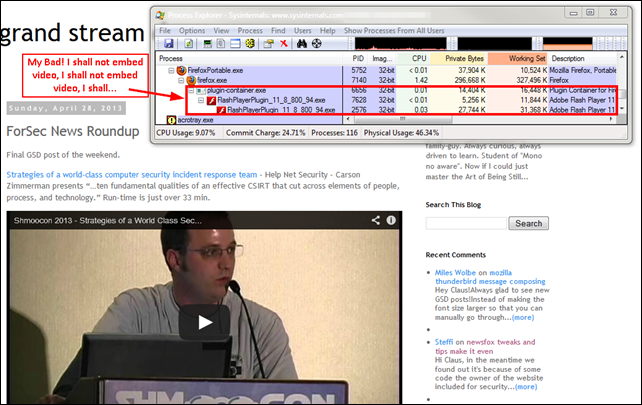Click the Process Explorer title bar icon
The height and width of the screenshot is (405, 642).
pyautogui.click(x=160, y=16)
